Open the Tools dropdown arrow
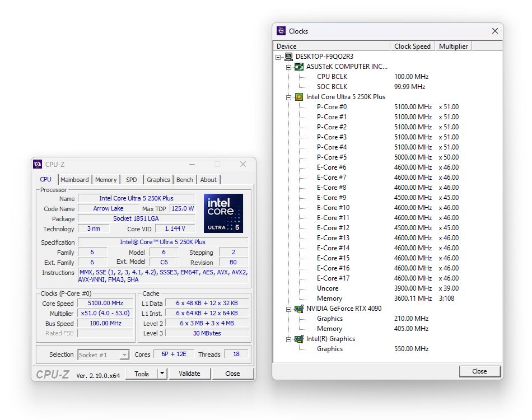 click(x=162, y=373)
